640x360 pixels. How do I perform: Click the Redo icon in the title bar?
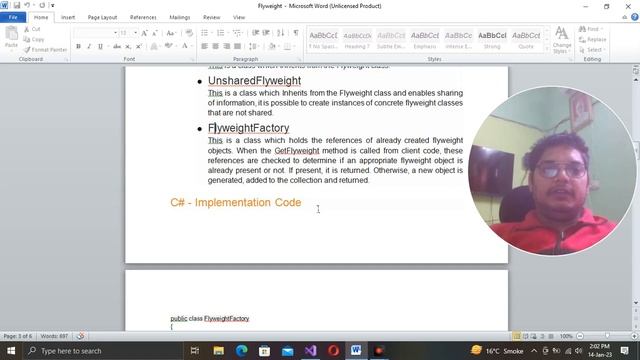coord(42,6)
